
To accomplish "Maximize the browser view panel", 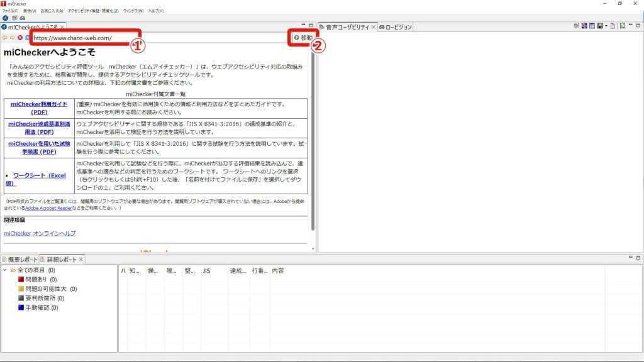I will click(311, 25).
